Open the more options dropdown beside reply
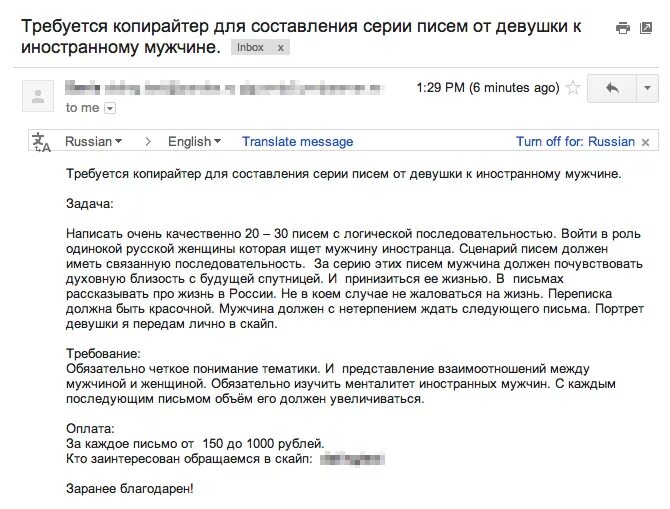Screen dimensions: 670x509 coord(647,88)
